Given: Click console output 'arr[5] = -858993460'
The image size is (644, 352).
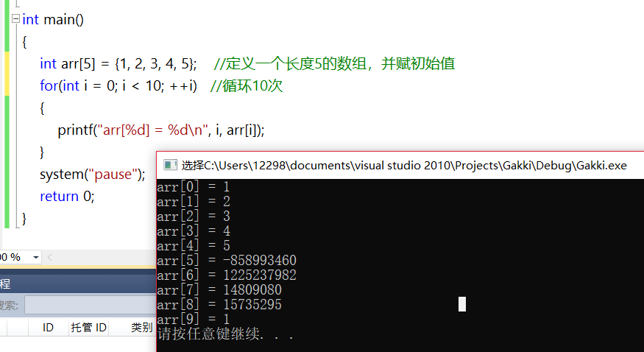Looking at the screenshot, I should (227, 261).
